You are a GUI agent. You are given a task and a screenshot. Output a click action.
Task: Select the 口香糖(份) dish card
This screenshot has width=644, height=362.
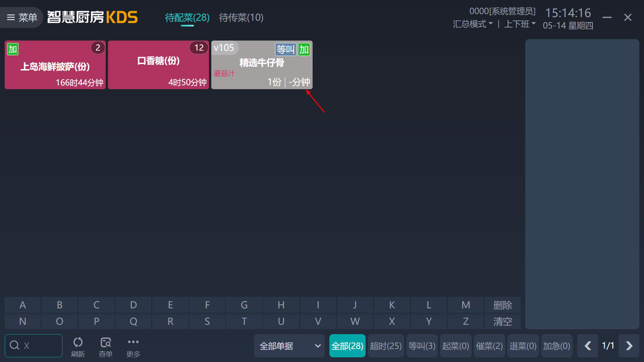[158, 65]
